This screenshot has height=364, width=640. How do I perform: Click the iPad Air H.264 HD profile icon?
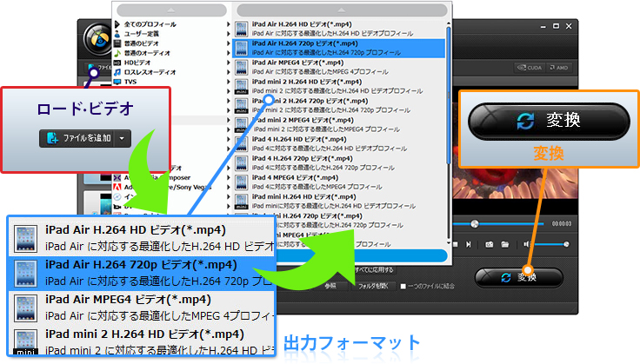click(x=241, y=29)
